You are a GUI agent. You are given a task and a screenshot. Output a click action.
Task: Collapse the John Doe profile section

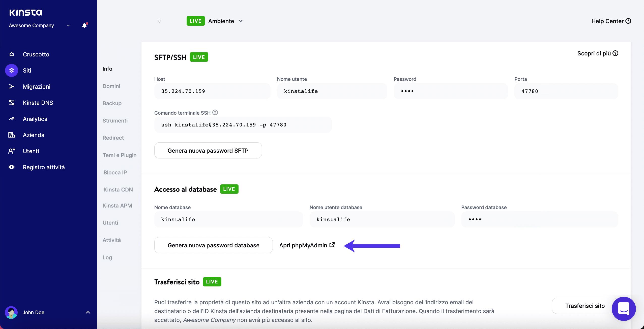[x=87, y=312]
